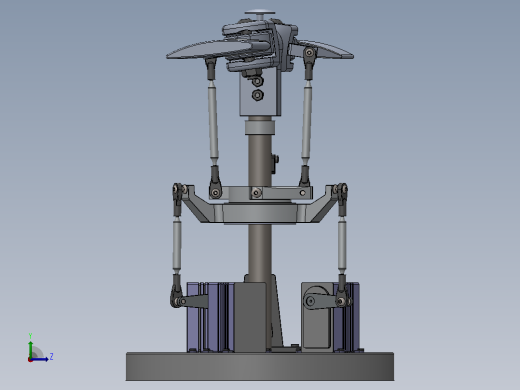Select the swashplate ring around the shaft

(x=259, y=213)
